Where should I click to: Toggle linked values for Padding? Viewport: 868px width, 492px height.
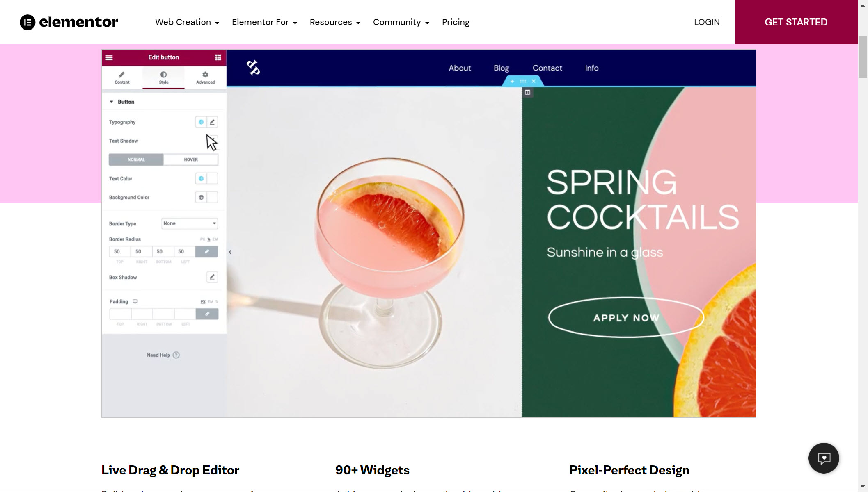(x=207, y=314)
